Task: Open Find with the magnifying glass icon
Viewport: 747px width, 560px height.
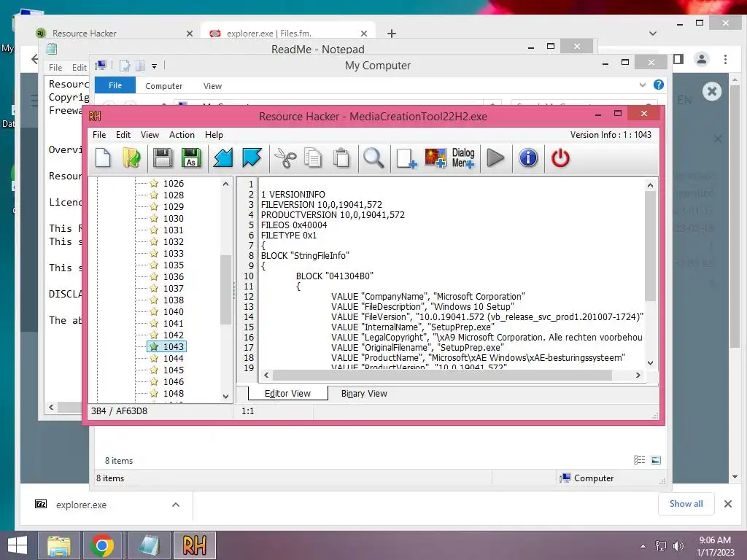Action: [x=373, y=158]
